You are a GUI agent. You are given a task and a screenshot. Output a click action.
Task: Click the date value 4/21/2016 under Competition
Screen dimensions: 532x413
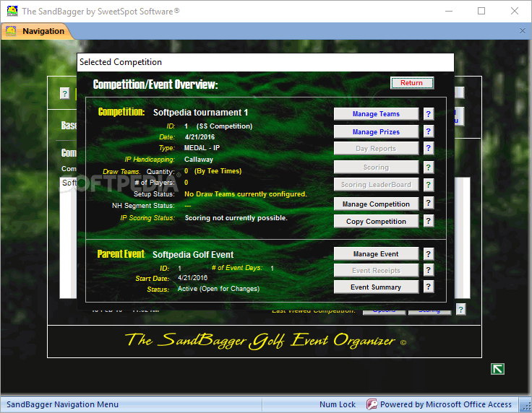coord(199,137)
